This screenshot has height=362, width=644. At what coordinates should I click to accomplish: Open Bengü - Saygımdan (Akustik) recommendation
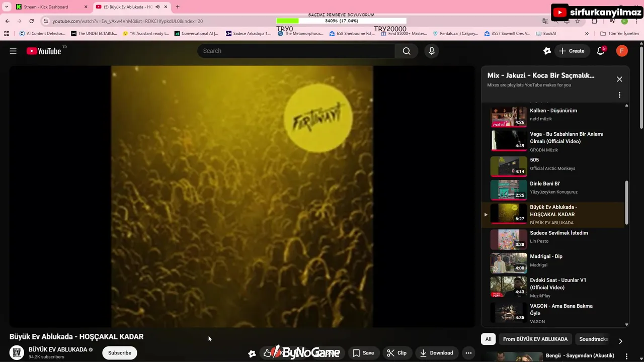[580, 355]
